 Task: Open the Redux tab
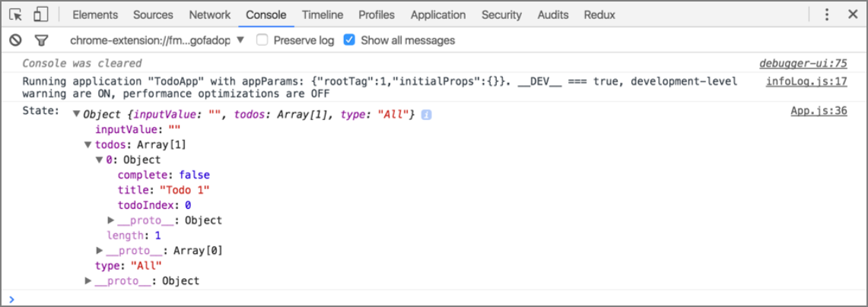tap(599, 14)
